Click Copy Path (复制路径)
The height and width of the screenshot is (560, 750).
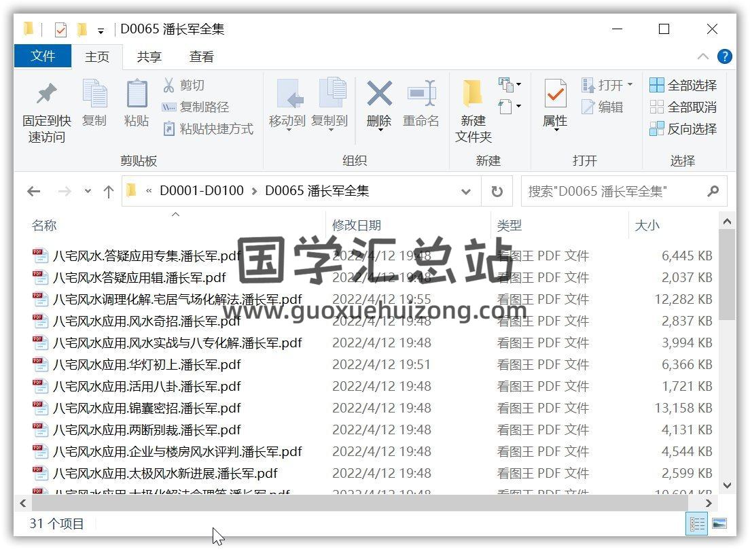click(x=196, y=107)
